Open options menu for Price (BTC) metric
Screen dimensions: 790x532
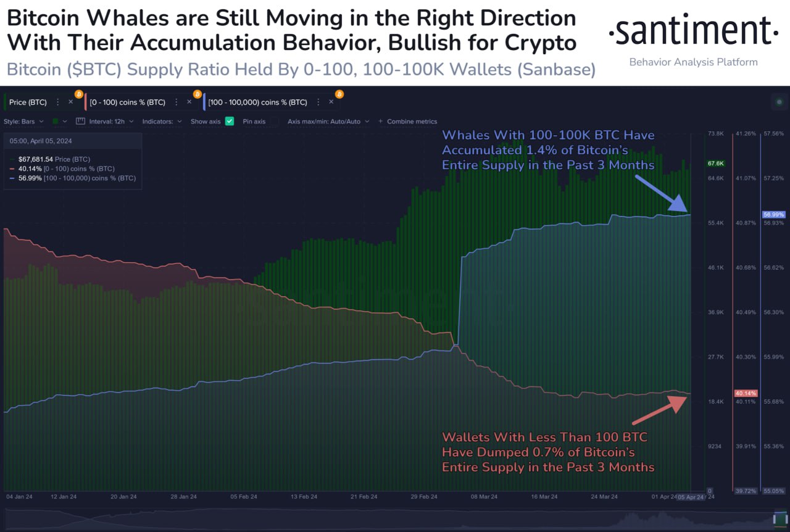click(58, 102)
